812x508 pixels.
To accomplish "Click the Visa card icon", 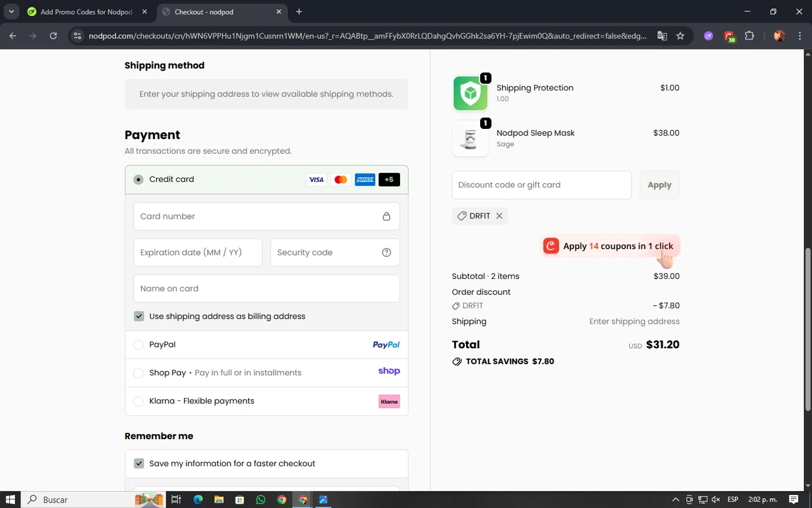I will coord(316,180).
